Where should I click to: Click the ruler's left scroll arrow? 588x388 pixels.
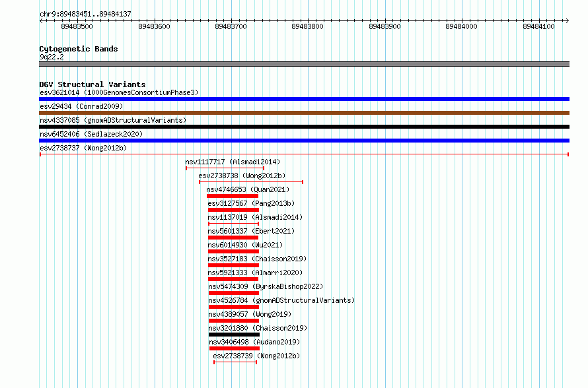pyautogui.click(x=41, y=21)
